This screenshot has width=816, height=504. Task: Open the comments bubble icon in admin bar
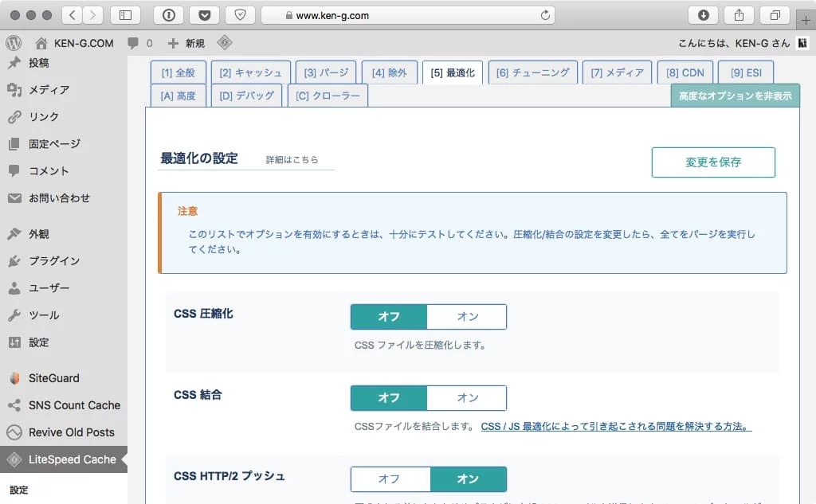click(x=133, y=43)
